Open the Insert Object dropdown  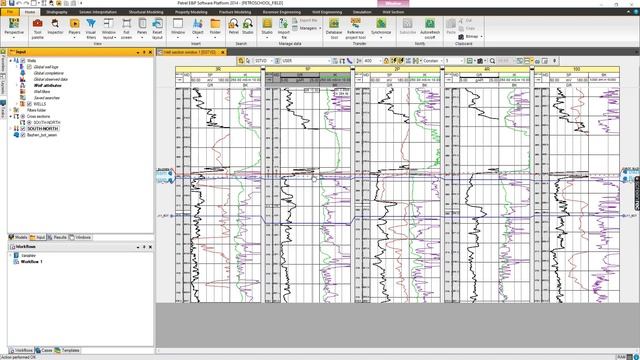click(x=198, y=28)
